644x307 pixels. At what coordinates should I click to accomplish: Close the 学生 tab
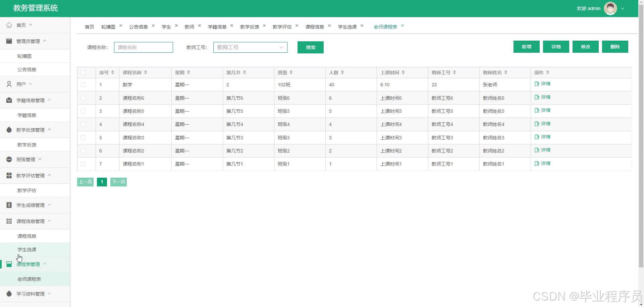(x=176, y=26)
